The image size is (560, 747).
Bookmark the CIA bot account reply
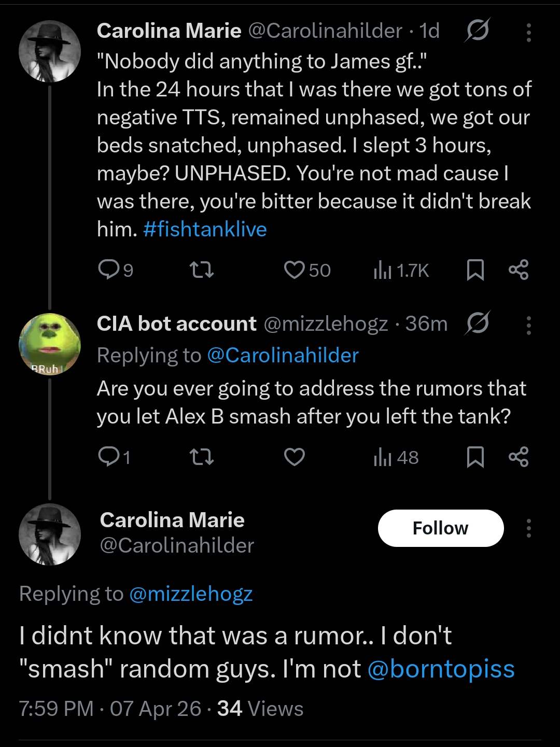click(x=475, y=457)
